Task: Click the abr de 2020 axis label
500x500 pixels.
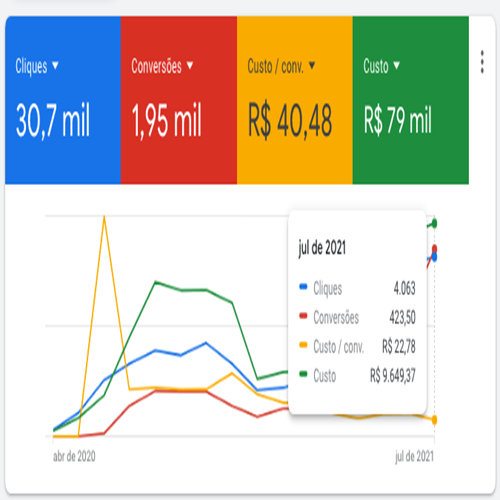Action: (74, 456)
